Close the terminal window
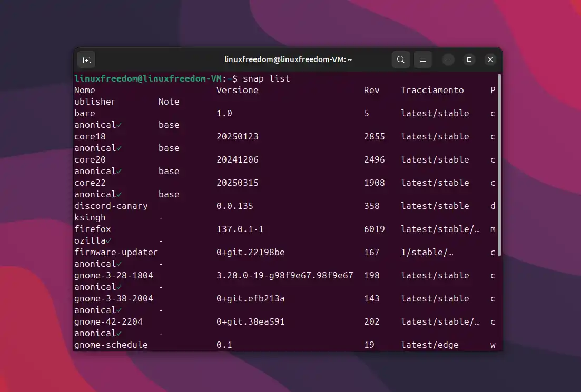Screen dimensions: 581x392 click(490, 59)
